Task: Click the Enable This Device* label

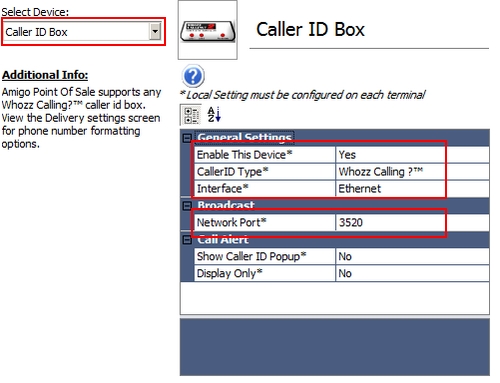Action: click(244, 155)
